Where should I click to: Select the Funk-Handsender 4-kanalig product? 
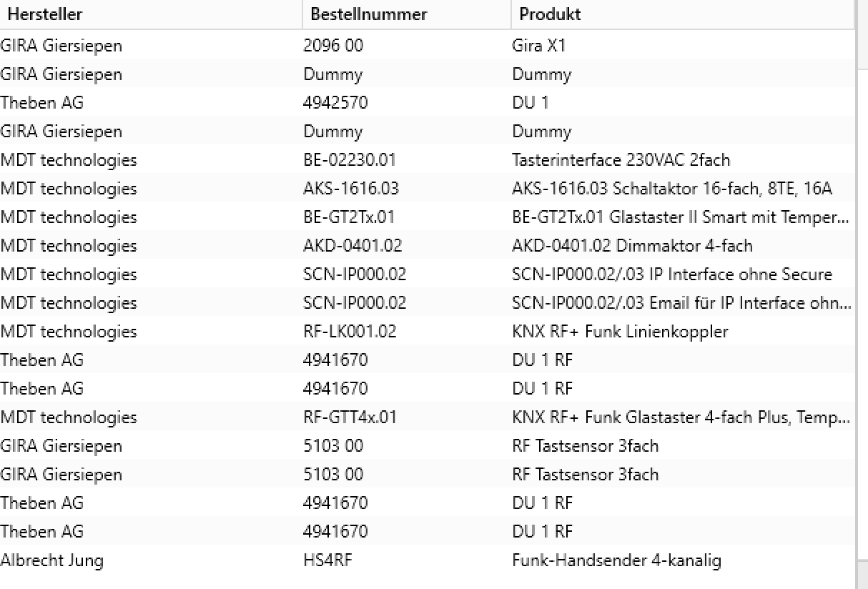pyautogui.click(x=616, y=560)
